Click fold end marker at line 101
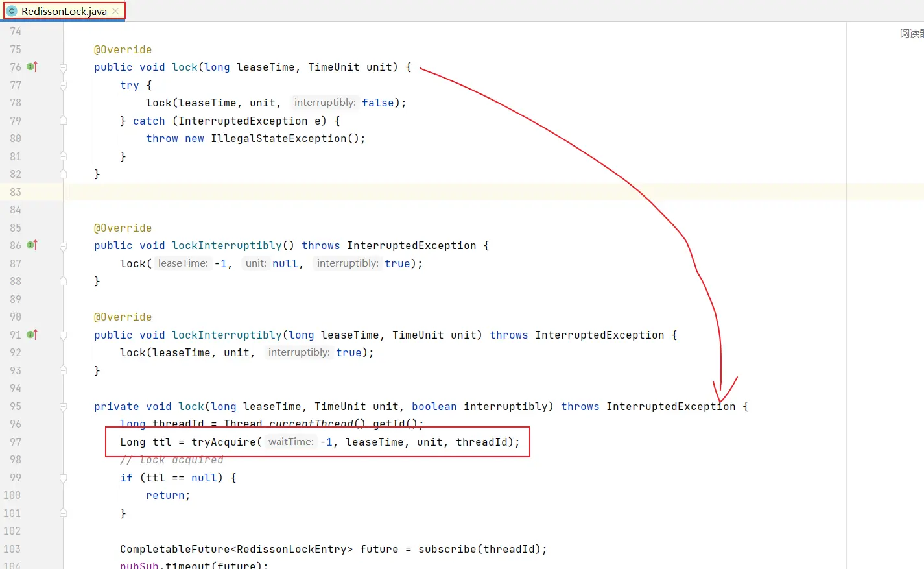The height and width of the screenshot is (569, 924). click(64, 513)
